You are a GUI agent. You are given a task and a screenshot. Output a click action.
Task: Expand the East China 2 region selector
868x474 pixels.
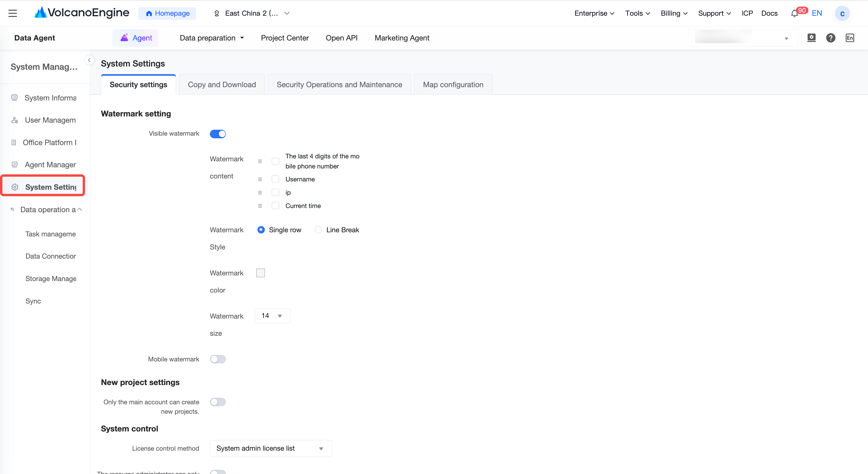(251, 13)
